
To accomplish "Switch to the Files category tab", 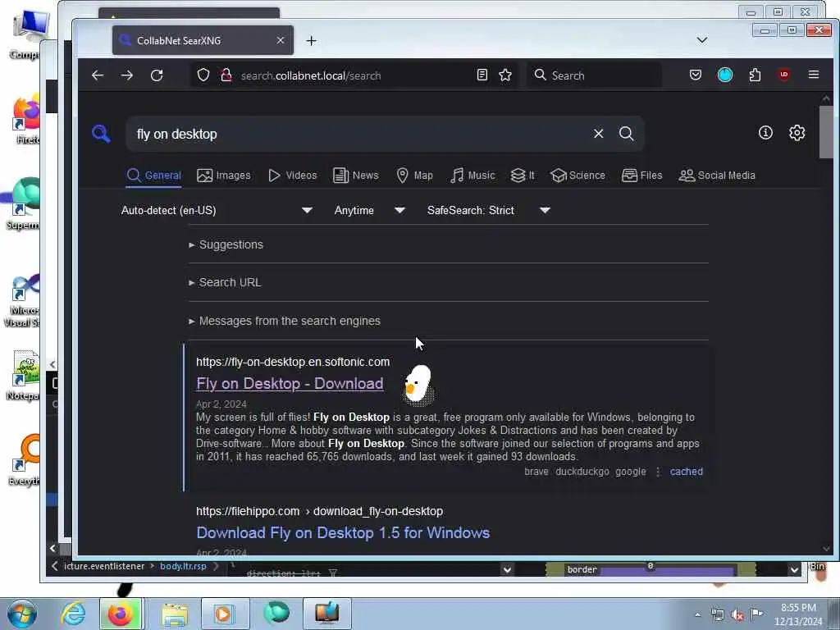I will tap(641, 176).
